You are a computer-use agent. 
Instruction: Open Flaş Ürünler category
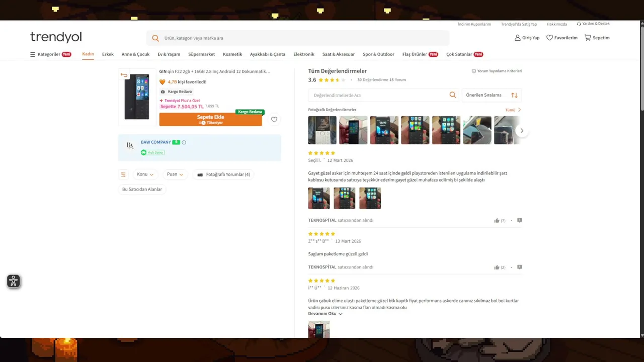coord(420,54)
